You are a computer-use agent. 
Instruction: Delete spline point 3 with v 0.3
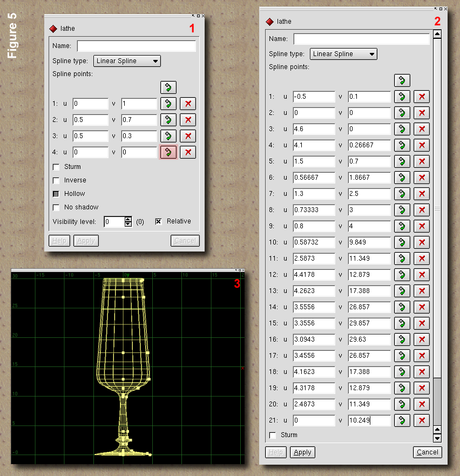[188, 136]
